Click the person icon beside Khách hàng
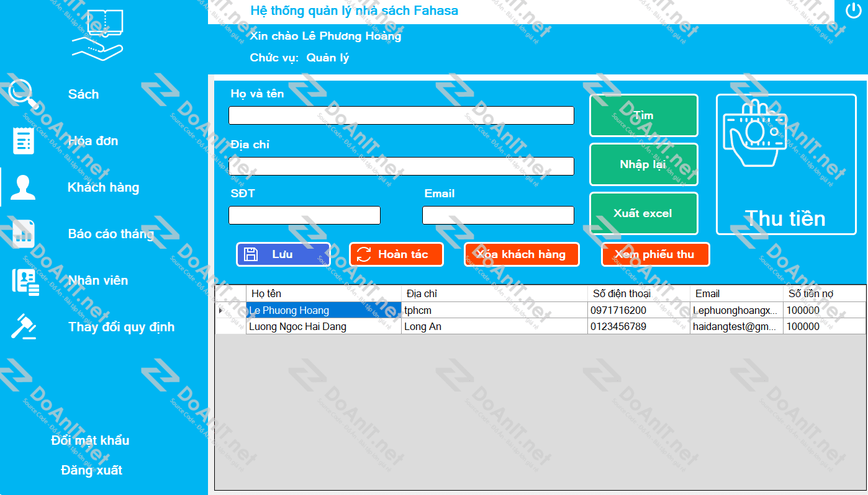Image resolution: width=868 pixels, height=495 pixels. (x=24, y=187)
